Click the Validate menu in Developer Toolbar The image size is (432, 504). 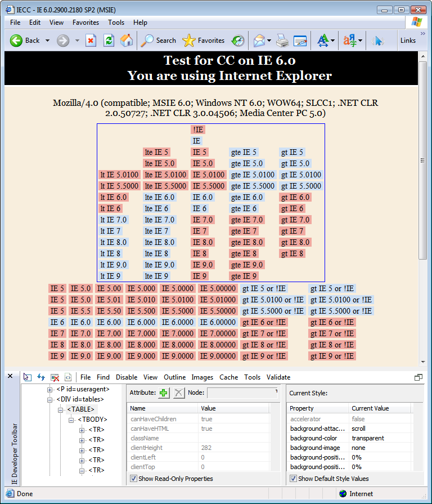click(278, 377)
